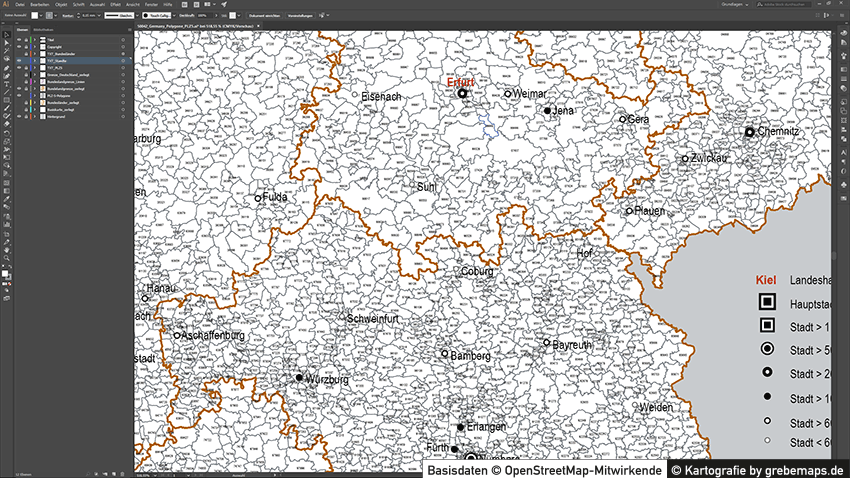The image size is (850, 478).
Task: Open the Bridge icon in menu bar
Action: [184, 4]
